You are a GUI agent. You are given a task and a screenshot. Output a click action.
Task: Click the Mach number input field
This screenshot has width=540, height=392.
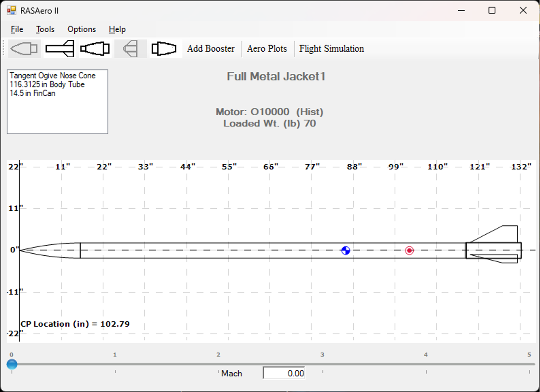tap(284, 373)
